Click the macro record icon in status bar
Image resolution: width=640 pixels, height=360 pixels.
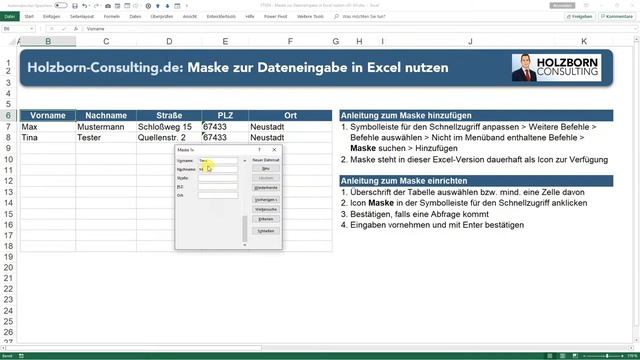coord(21,356)
